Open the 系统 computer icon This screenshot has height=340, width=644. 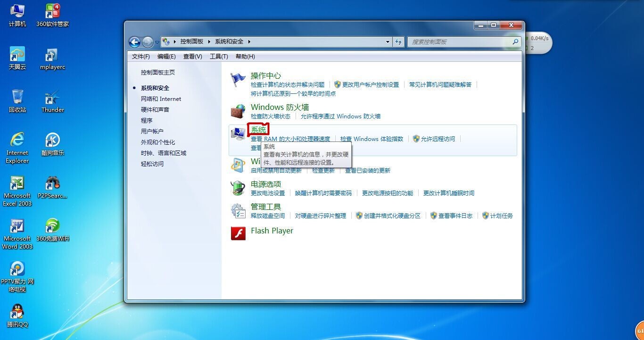point(238,134)
